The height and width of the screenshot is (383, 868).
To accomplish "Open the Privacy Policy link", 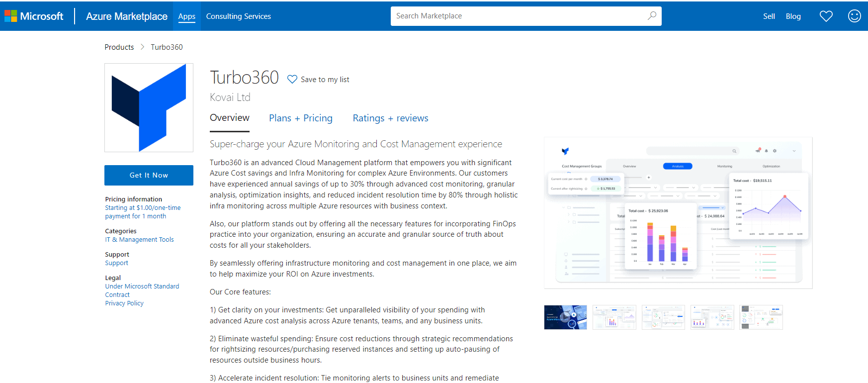I will [124, 303].
